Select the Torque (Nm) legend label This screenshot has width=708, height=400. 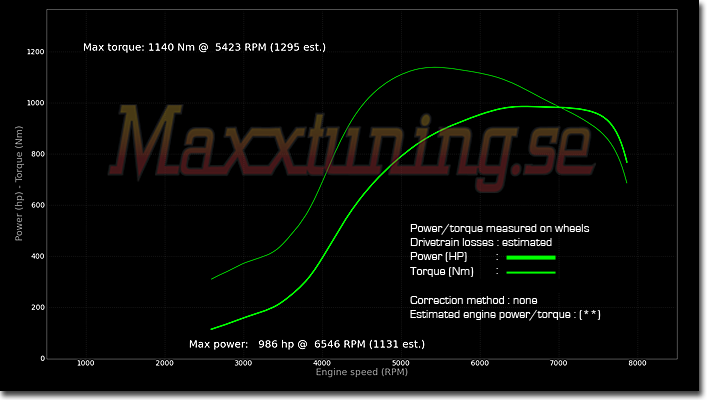coord(442,271)
